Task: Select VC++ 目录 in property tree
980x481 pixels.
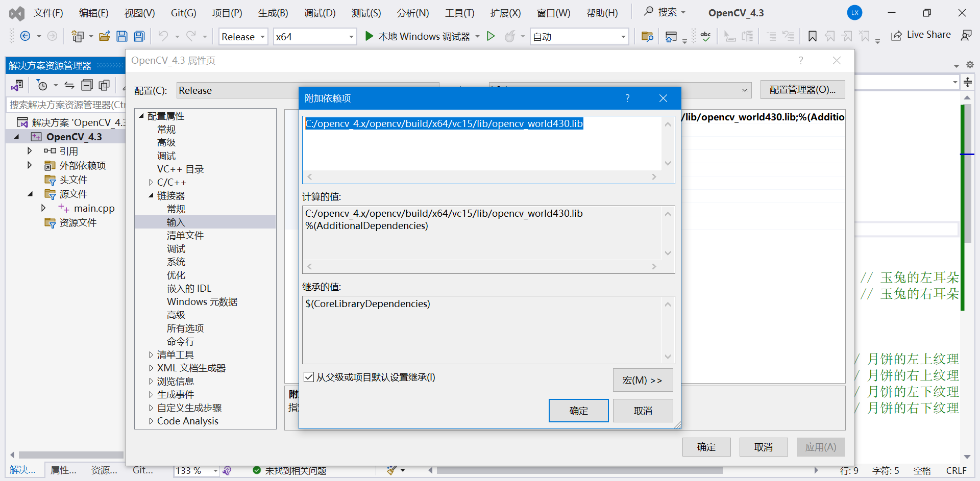Action: click(x=180, y=169)
